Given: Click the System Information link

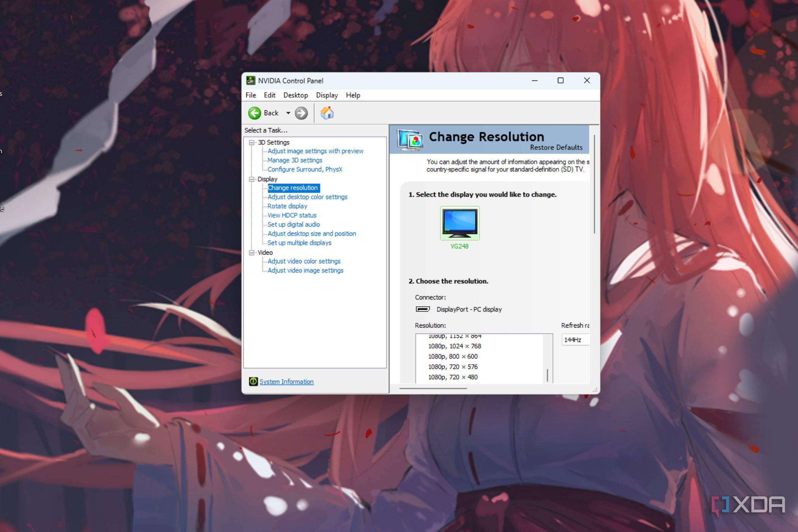Looking at the screenshot, I should (x=287, y=382).
